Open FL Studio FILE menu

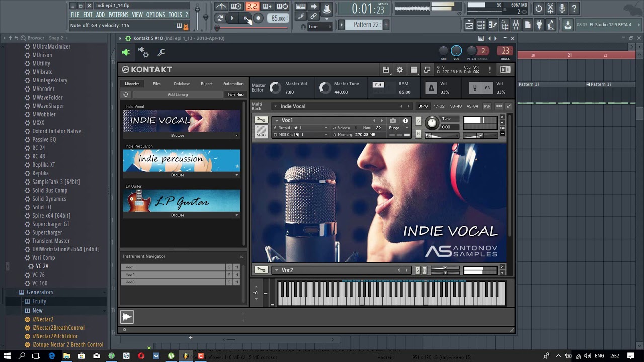coord(75,15)
